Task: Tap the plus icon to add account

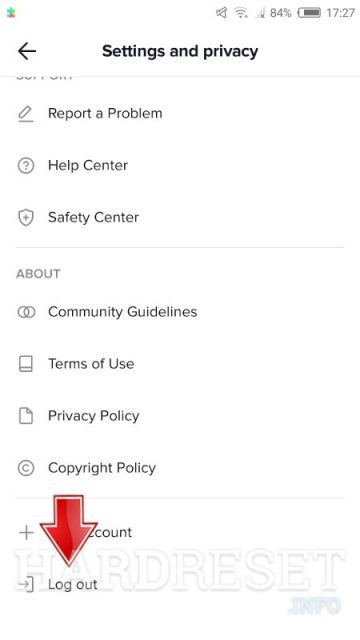Action: coord(26,532)
